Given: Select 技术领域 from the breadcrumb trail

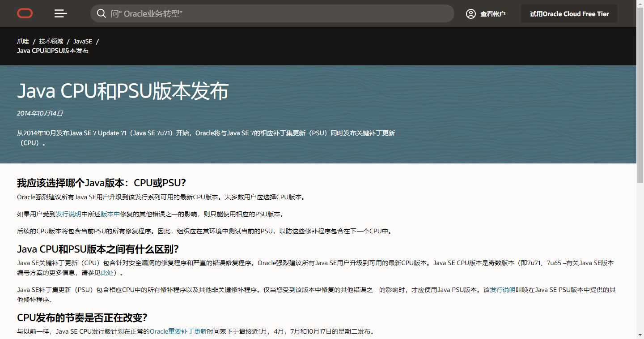Looking at the screenshot, I should coord(51,41).
